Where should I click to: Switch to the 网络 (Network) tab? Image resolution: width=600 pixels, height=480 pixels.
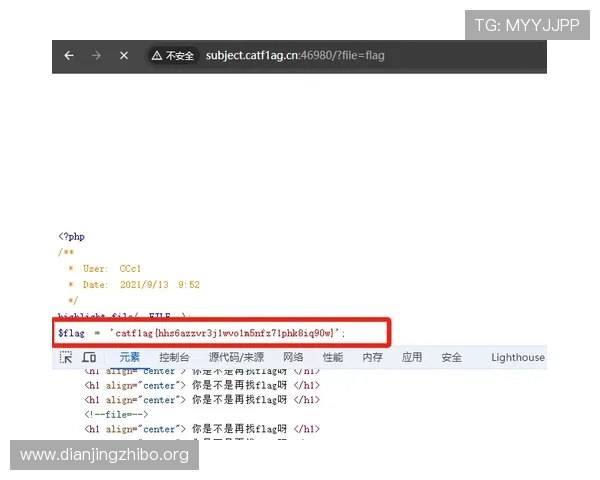(x=293, y=357)
